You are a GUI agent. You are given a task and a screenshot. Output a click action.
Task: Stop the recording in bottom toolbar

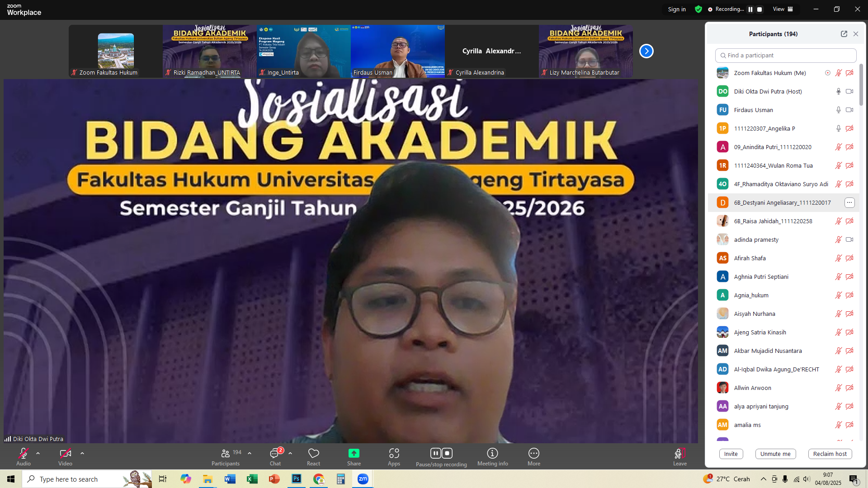coord(447,453)
